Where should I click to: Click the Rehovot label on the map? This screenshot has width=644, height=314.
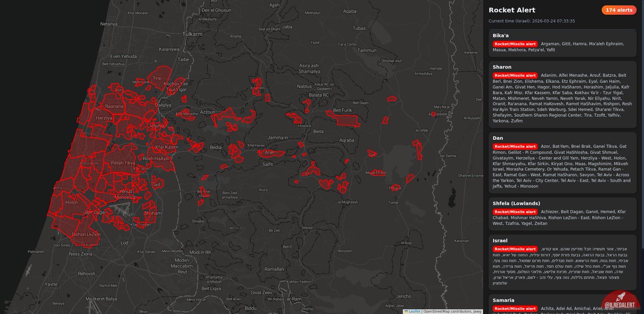[x=87, y=273]
